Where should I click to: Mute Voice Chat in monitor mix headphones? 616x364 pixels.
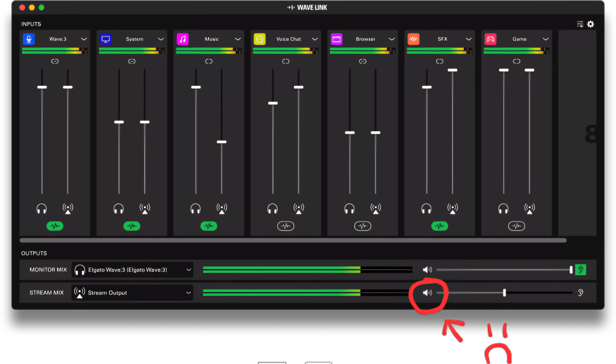click(272, 209)
